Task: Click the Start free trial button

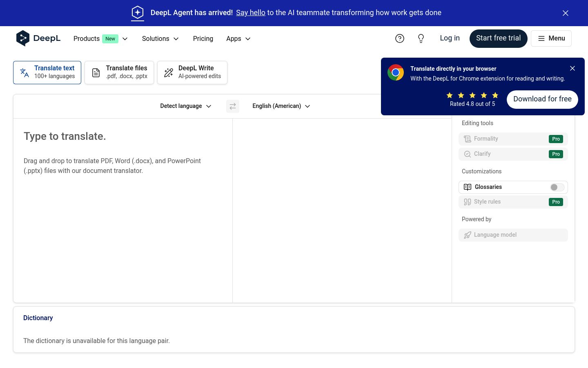Action: 499,38
